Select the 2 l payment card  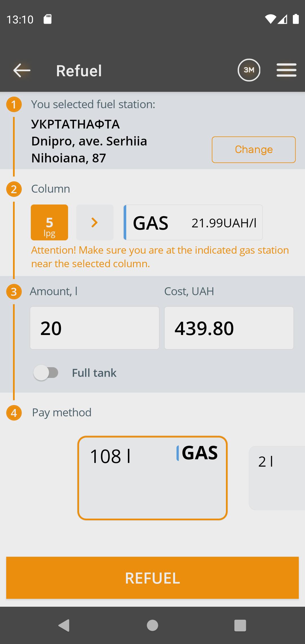277,478
